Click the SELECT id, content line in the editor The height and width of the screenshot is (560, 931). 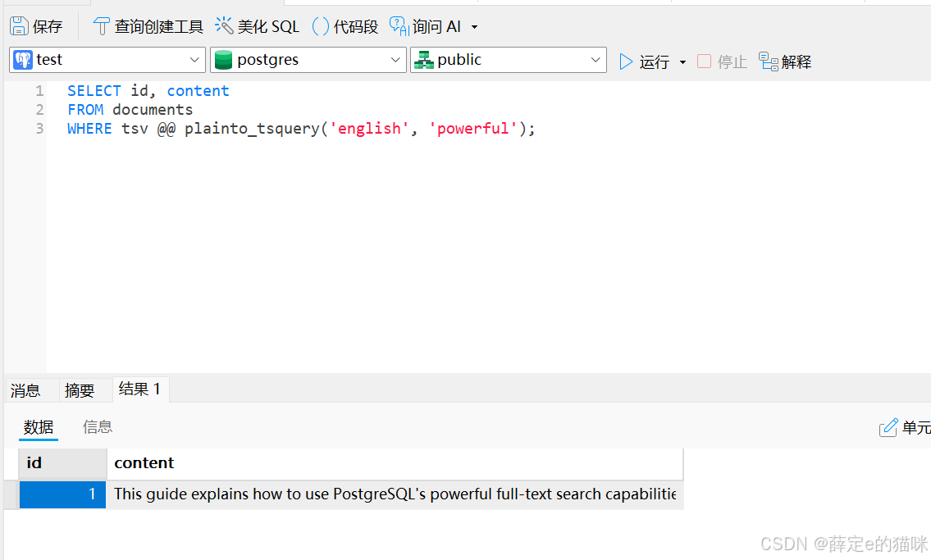click(x=148, y=91)
